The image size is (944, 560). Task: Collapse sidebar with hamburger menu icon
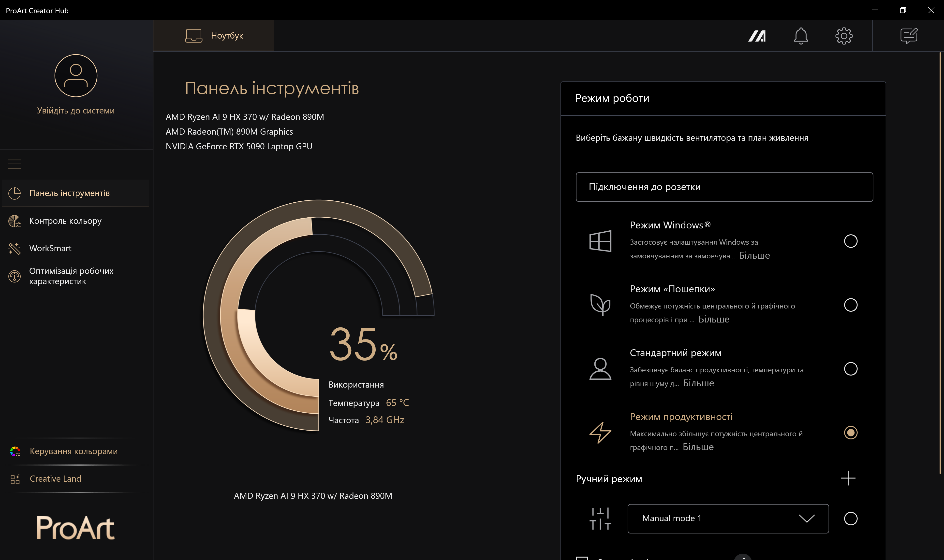point(14,164)
